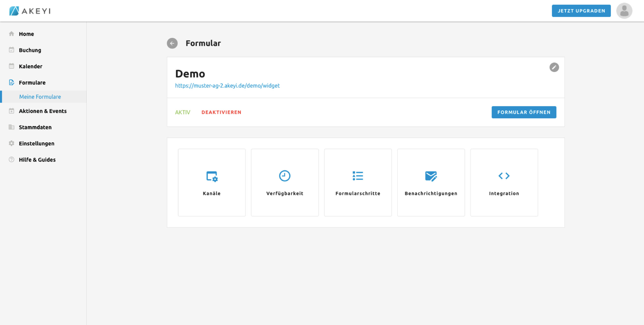Click the user avatar in the header
Image resolution: width=644 pixels, height=325 pixels.
click(x=624, y=11)
